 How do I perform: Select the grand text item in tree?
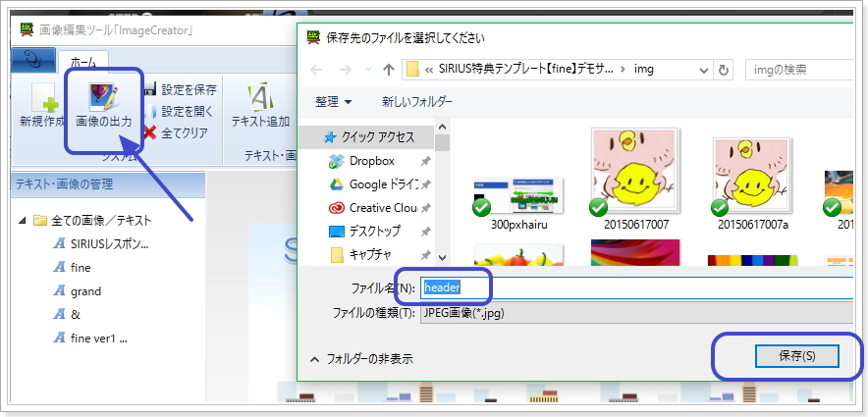point(78,291)
